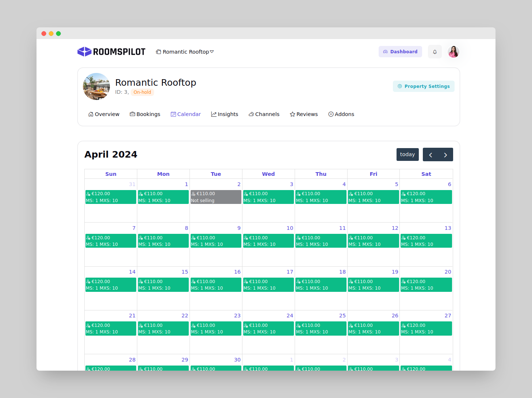This screenshot has width=532, height=398.
Task: Select the Not selling rate on April 2
Action: (x=216, y=197)
